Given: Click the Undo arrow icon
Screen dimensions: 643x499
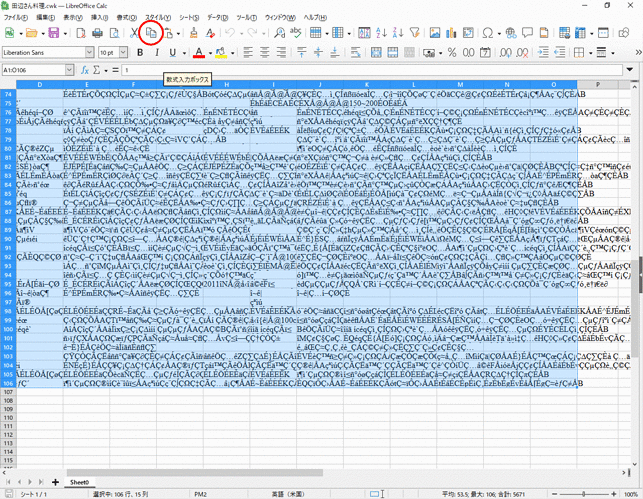Looking at the screenshot, I should pyautogui.click(x=230, y=33).
